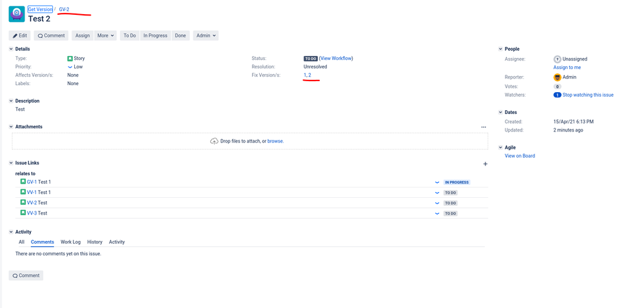Collapse the Attachments section

[x=11, y=126]
